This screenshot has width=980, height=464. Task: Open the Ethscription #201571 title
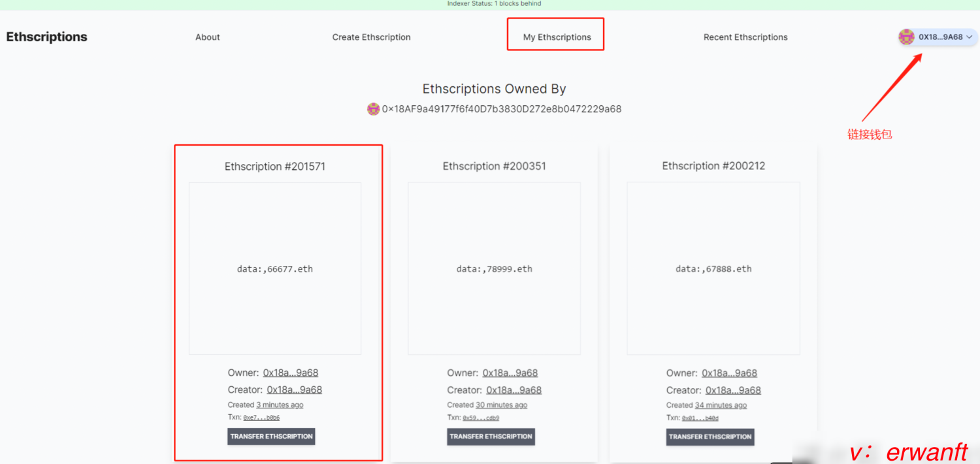[x=275, y=167]
